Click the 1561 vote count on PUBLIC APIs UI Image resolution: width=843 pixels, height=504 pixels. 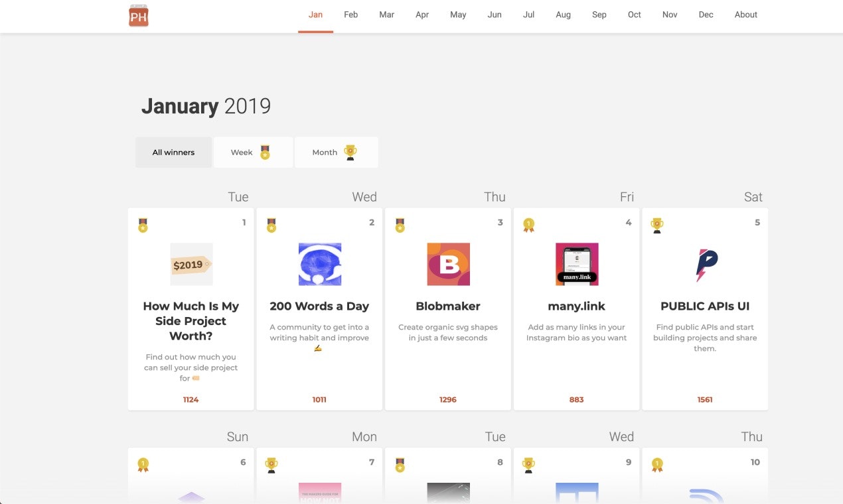coord(705,399)
